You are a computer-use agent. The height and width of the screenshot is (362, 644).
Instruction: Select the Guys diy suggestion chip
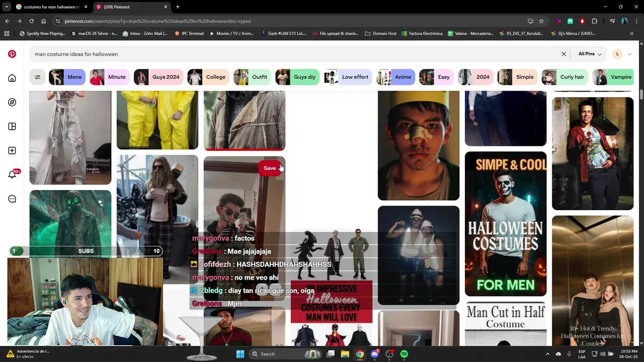297,77
